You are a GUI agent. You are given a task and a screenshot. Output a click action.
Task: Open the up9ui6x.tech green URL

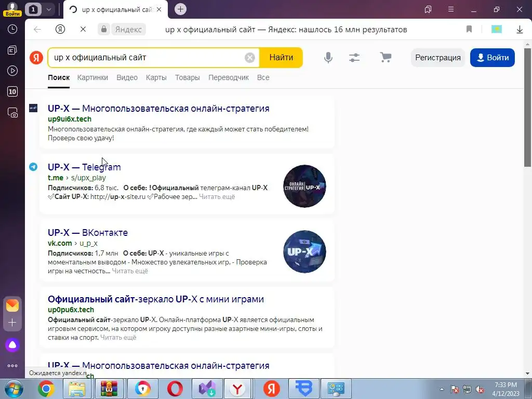click(x=70, y=119)
